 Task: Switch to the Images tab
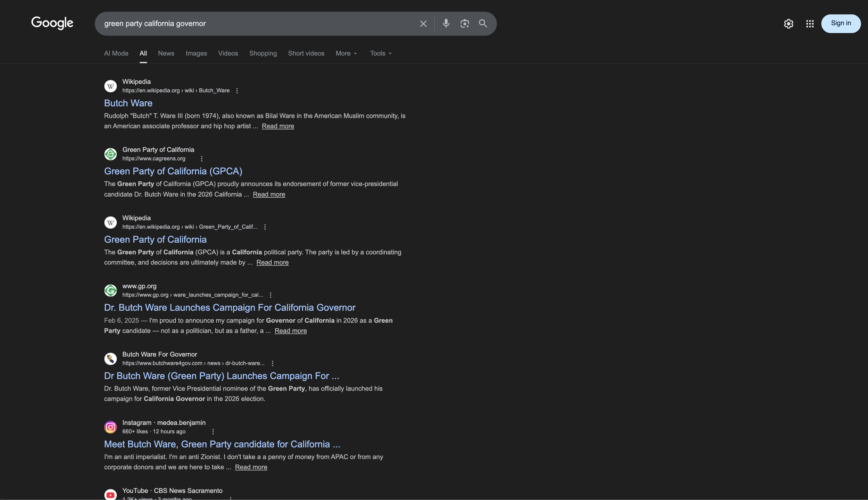196,54
